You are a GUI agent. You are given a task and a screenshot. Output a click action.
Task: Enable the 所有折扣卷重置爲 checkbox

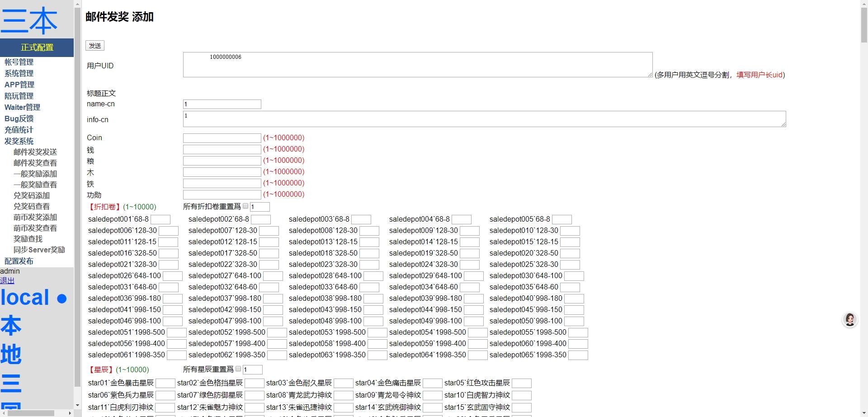[x=245, y=206]
